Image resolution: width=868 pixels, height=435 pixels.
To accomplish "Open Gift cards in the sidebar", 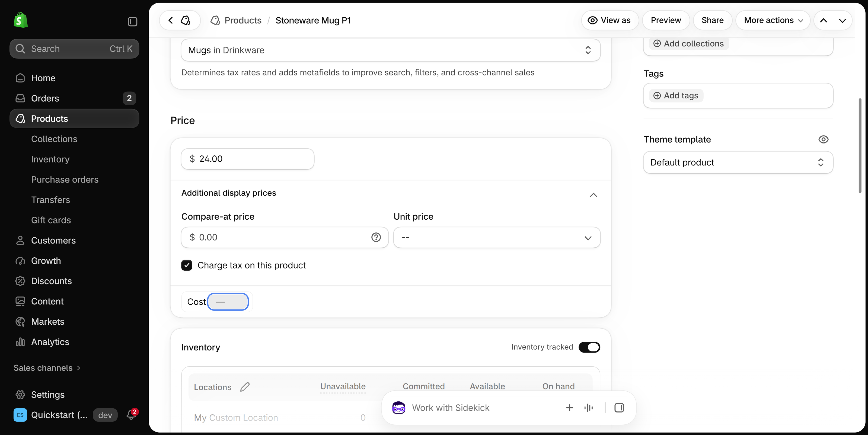I will click(x=51, y=220).
